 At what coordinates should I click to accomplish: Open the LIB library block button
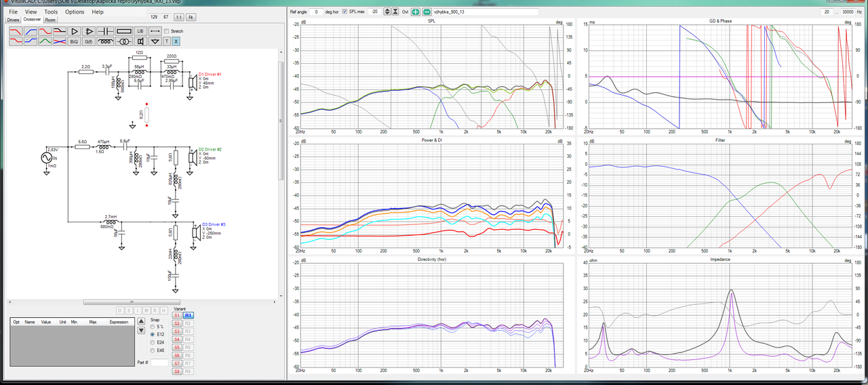[140, 31]
